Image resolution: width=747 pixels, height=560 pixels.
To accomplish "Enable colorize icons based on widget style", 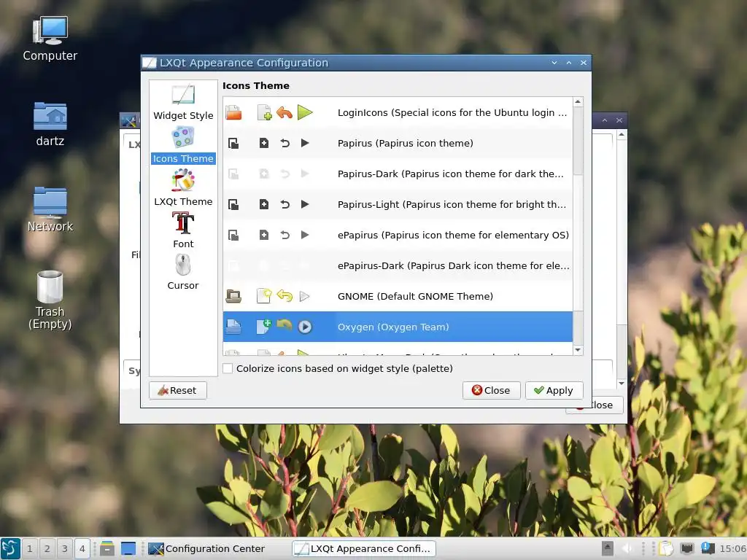I will tap(228, 368).
